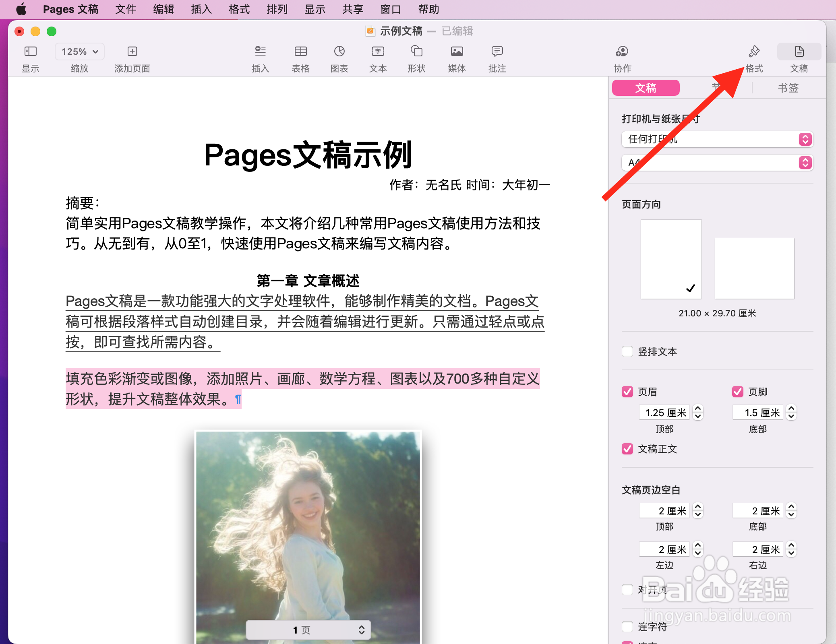
Task: Add a text box with 文本 icon
Action: 378,52
